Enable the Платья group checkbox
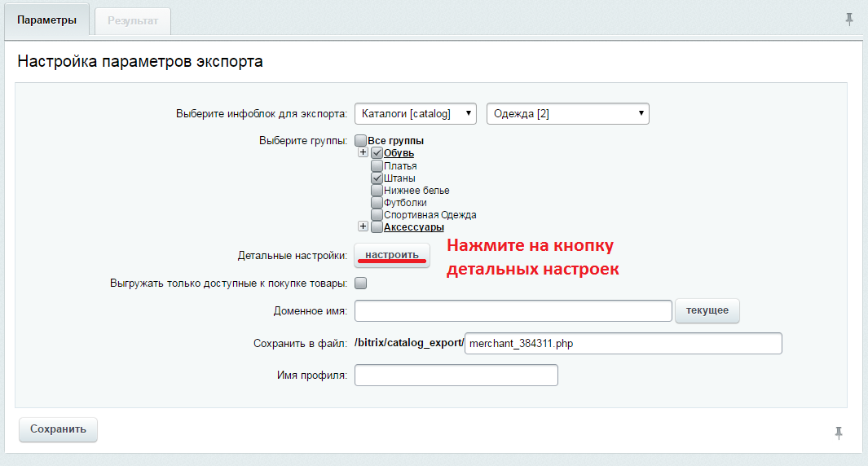868x466 pixels. pos(377,165)
